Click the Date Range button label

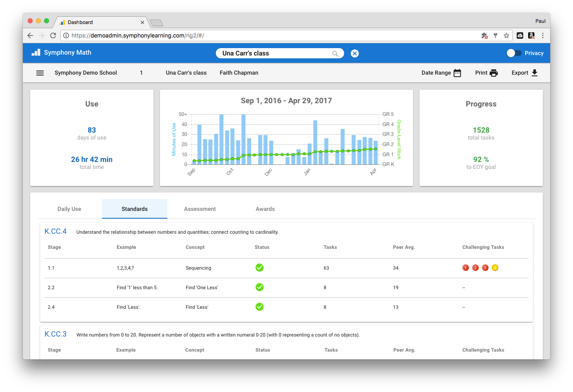[x=436, y=73]
